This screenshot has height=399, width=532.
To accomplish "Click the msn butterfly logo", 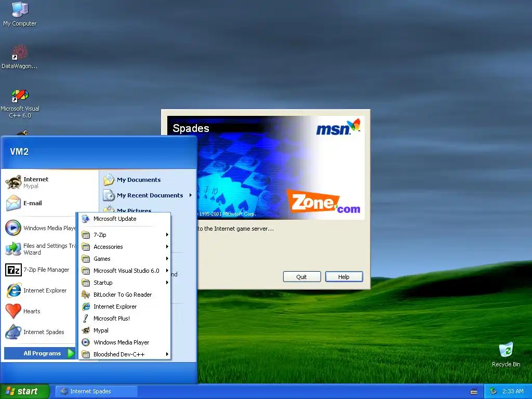I will tap(338, 127).
